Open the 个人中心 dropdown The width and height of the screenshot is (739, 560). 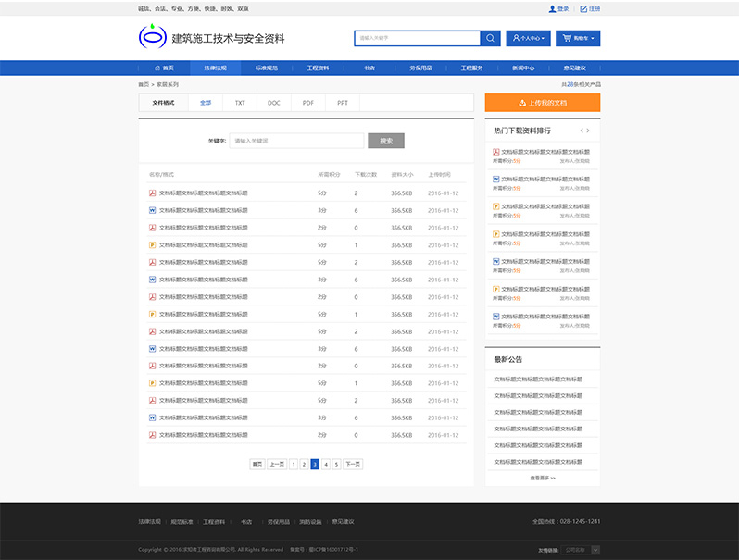coord(529,38)
